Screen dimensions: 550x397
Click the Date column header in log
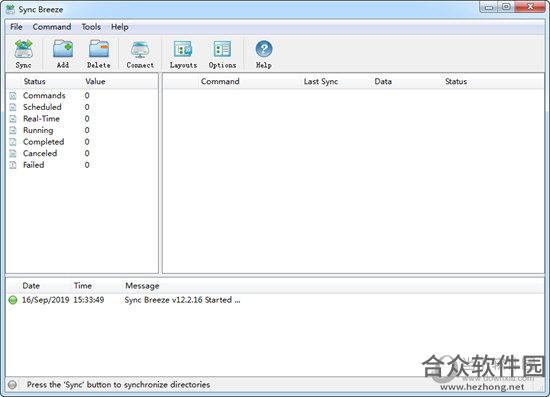(31, 286)
